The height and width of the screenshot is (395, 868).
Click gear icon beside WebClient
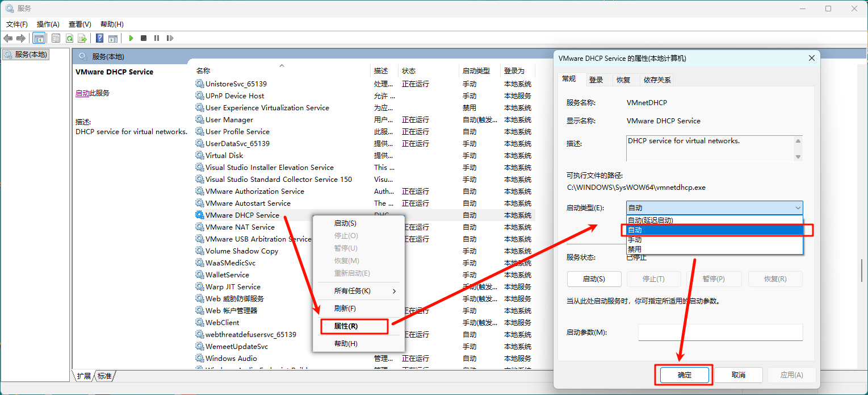click(x=199, y=322)
